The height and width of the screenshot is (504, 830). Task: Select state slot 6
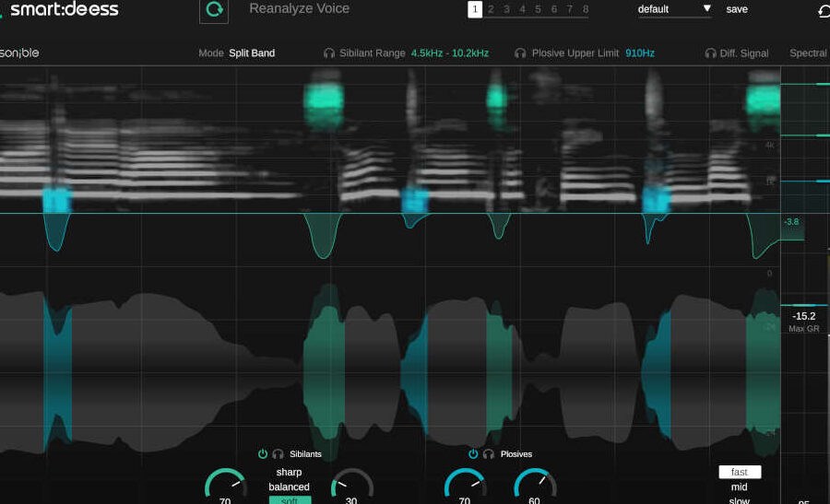click(x=553, y=9)
